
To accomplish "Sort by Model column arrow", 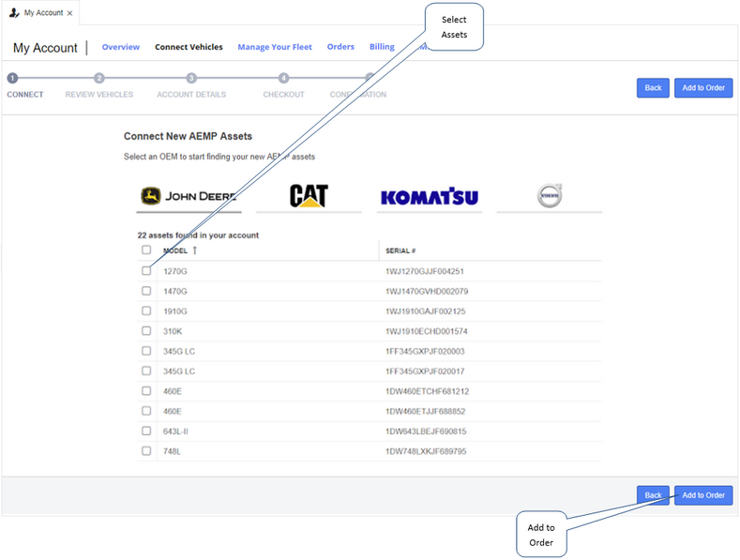I will pos(194,250).
